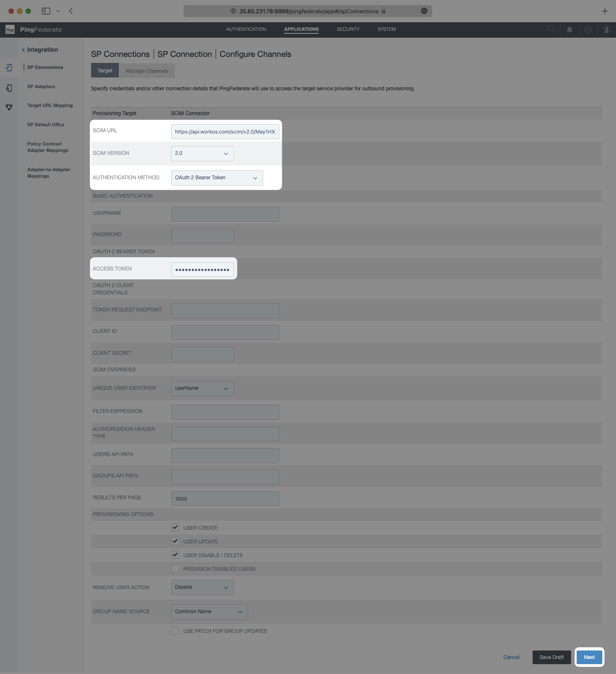Click the Cancel link
Viewport: 616px width, 674px height.
(511, 657)
